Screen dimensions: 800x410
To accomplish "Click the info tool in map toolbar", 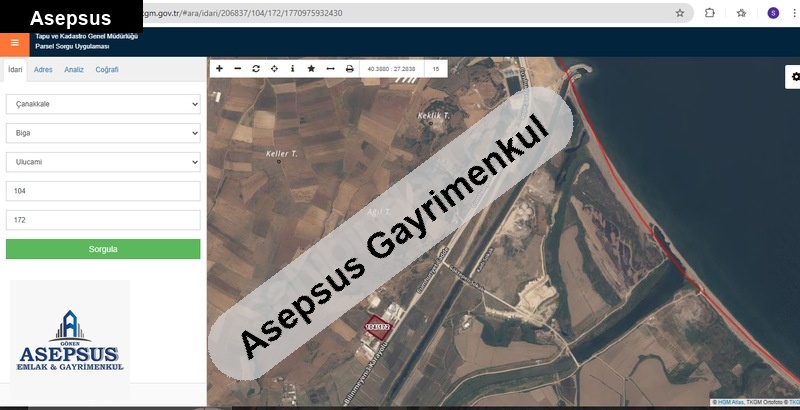I will (x=292, y=69).
